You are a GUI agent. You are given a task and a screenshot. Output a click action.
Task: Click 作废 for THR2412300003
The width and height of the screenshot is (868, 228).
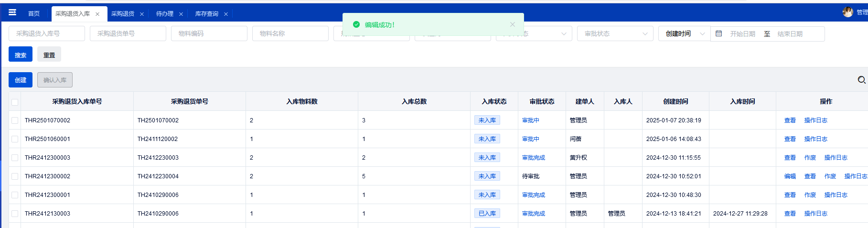[810, 158]
